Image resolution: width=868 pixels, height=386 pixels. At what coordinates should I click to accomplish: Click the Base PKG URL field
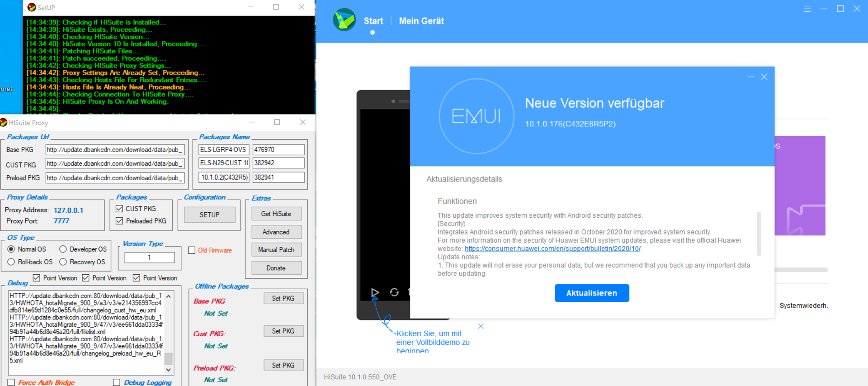point(115,150)
